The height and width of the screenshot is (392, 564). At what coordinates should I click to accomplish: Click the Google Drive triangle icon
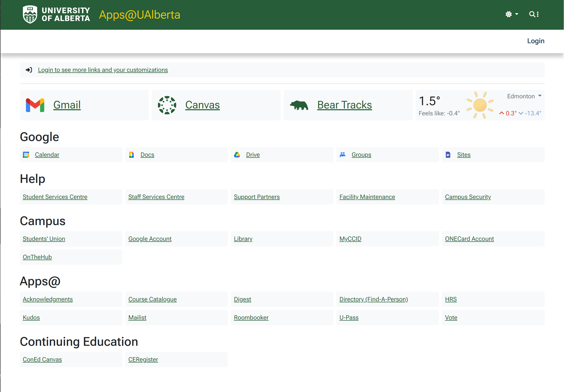click(237, 155)
